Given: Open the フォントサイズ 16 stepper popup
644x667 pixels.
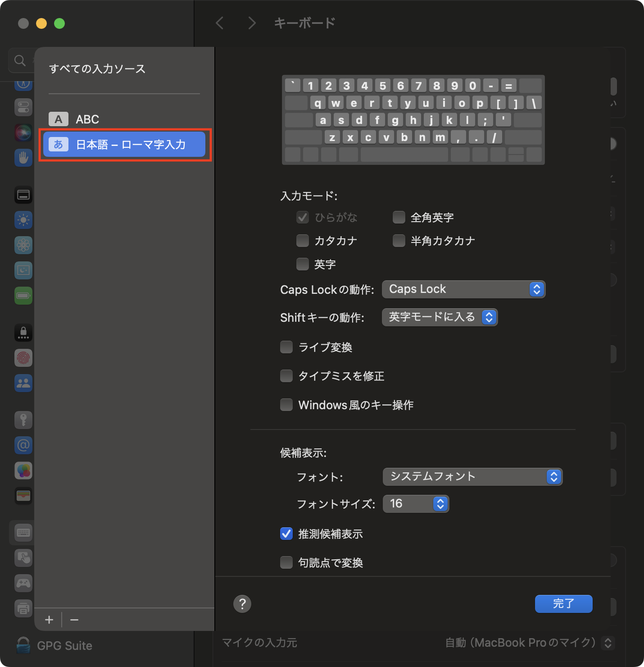Looking at the screenshot, I should point(416,504).
